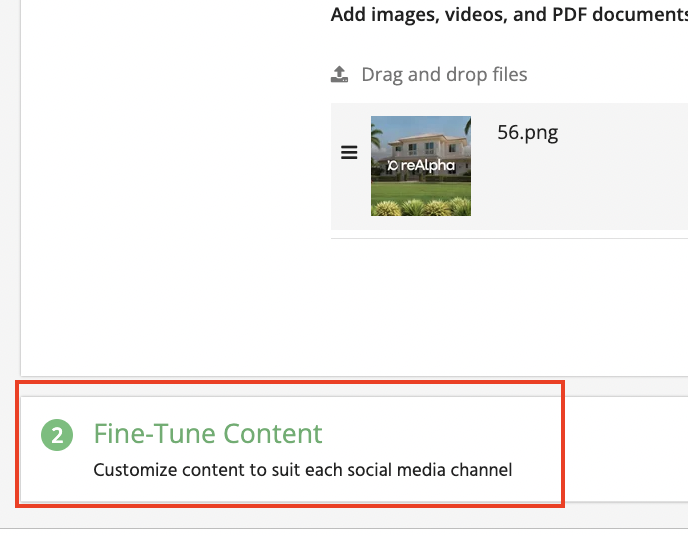Screen dimensions: 688x536
Task: Click the white panel area left of the file list
Action: click(x=170, y=200)
